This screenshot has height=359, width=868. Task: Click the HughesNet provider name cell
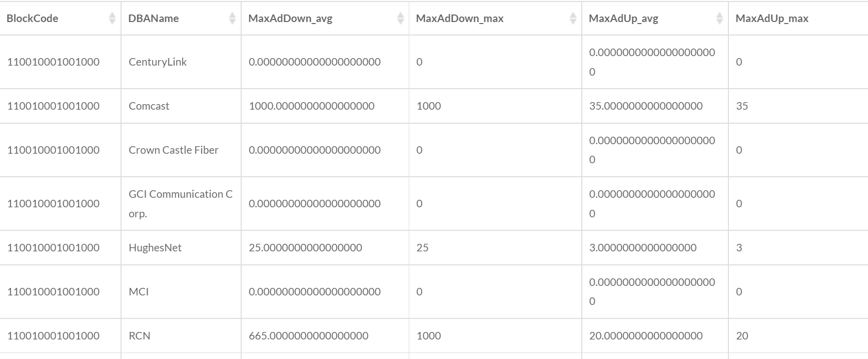(x=155, y=248)
